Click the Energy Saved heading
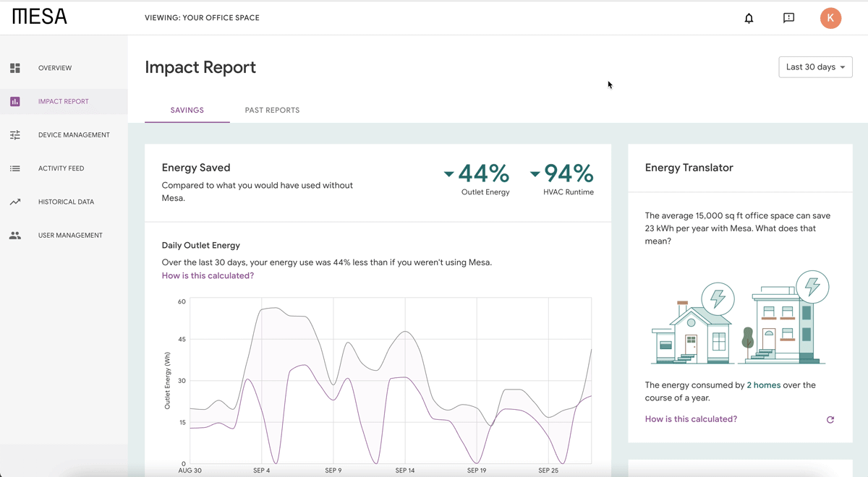This screenshot has height=477, width=868. 196,168
